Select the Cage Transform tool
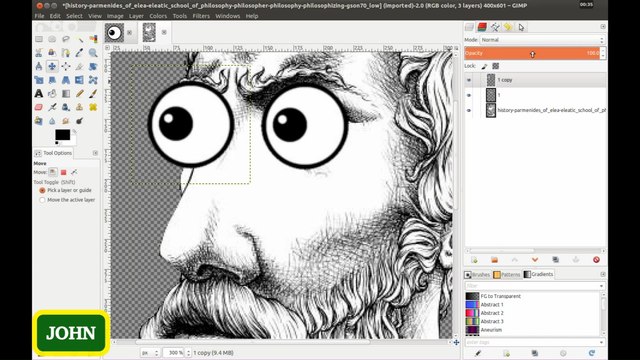The image size is (640, 360). 93,80
